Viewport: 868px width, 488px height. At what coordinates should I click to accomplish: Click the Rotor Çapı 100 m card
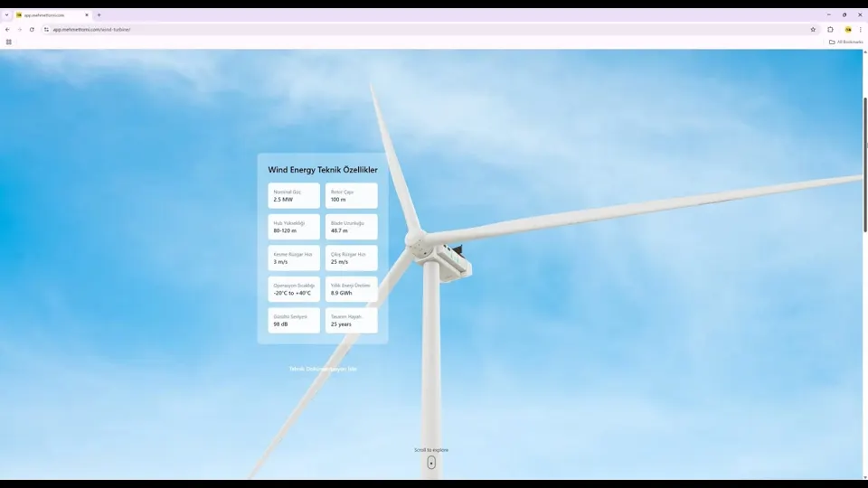coord(352,196)
